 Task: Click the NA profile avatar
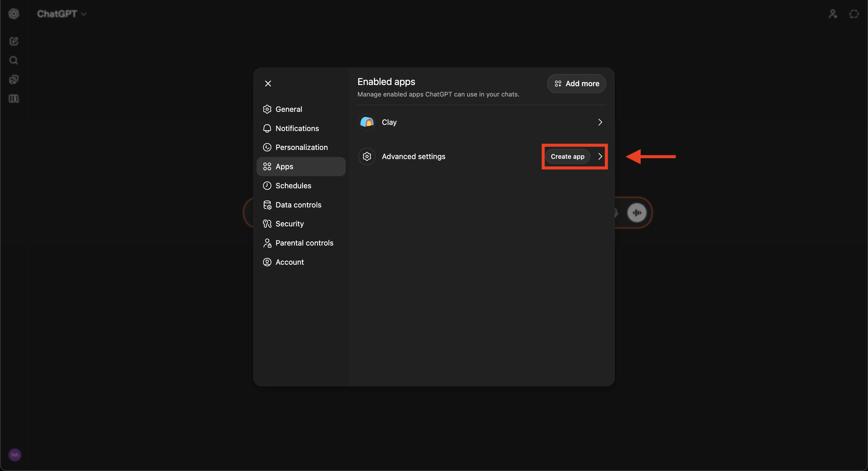pyautogui.click(x=15, y=455)
